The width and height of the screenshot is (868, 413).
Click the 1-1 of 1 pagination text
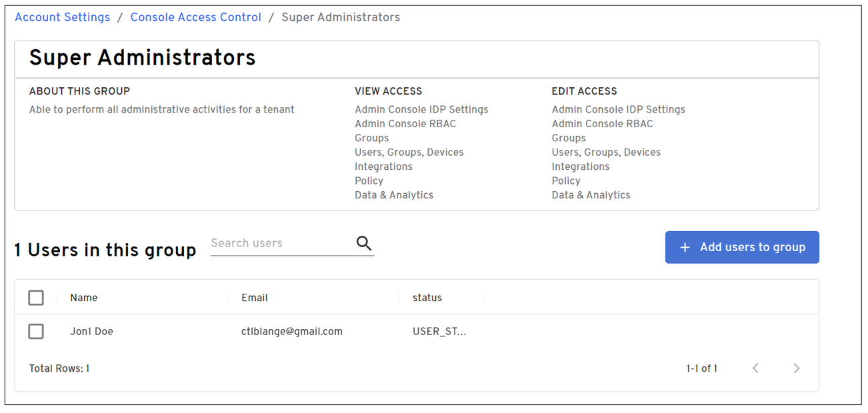click(x=701, y=368)
